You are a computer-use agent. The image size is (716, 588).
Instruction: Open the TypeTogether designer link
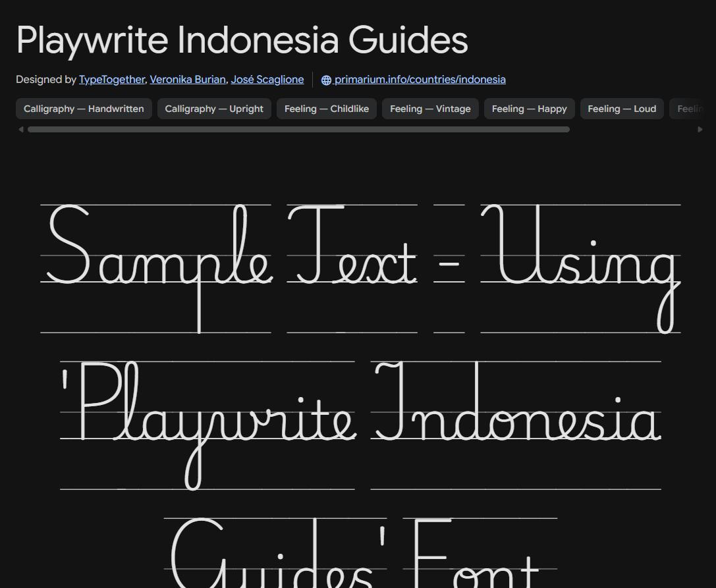[x=112, y=80]
